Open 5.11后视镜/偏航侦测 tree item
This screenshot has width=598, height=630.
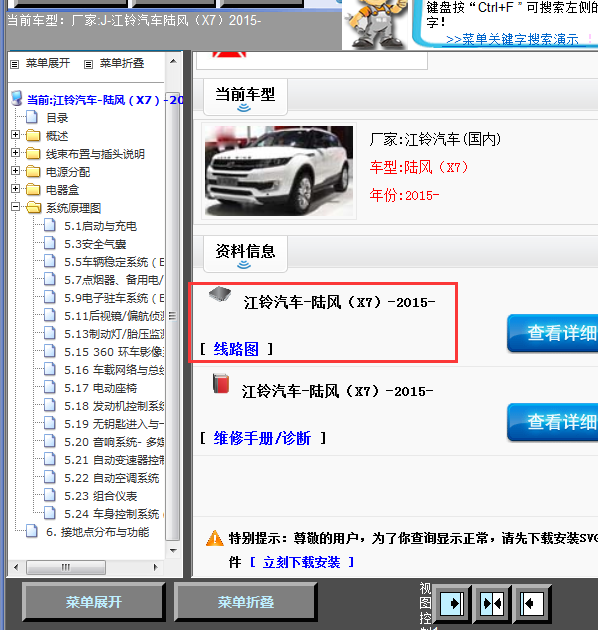click(114, 316)
